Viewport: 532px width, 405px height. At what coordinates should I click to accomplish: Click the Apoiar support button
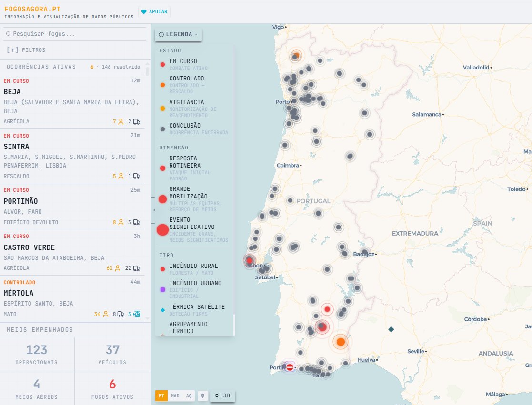(x=154, y=11)
